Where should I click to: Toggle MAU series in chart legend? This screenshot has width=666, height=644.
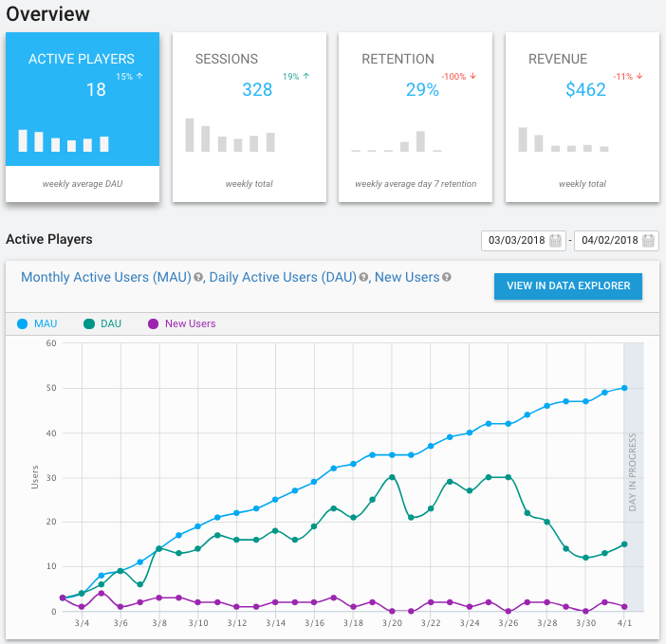(38, 323)
